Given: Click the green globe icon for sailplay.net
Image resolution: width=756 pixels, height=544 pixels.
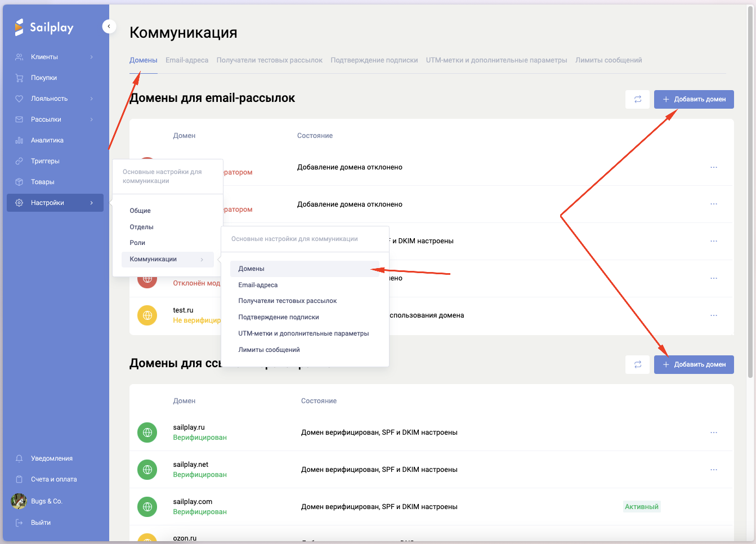Looking at the screenshot, I should pos(147,470).
